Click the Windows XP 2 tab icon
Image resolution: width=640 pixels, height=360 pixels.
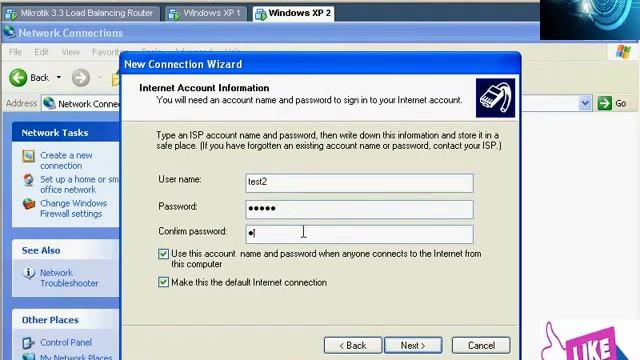(260, 14)
